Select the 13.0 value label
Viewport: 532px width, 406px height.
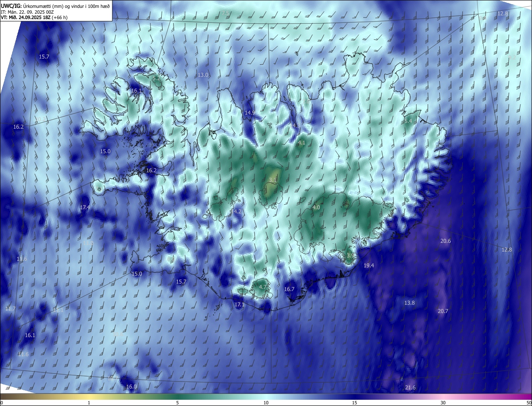point(203,75)
